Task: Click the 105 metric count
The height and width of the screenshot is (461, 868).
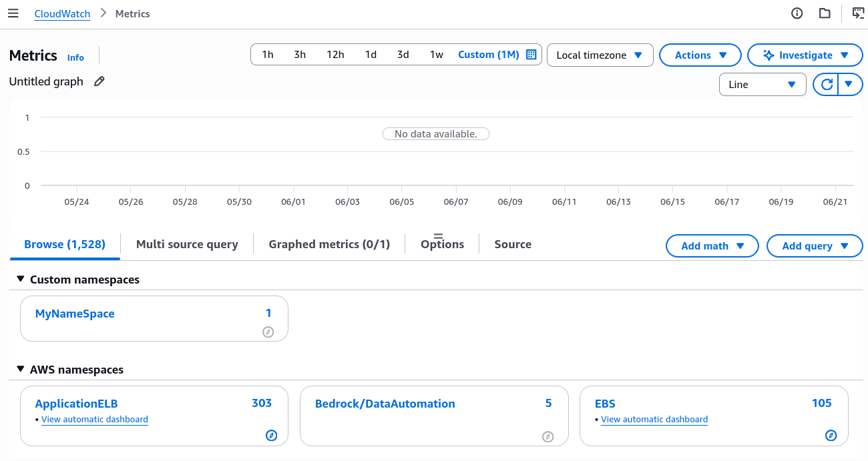Action: [822, 403]
